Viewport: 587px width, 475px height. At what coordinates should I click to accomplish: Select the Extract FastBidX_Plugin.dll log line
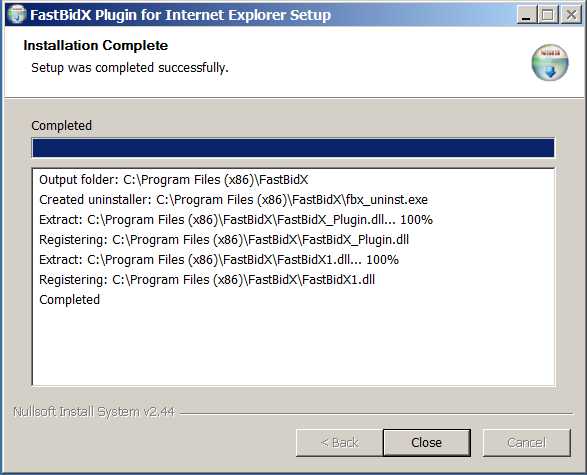click(x=236, y=219)
